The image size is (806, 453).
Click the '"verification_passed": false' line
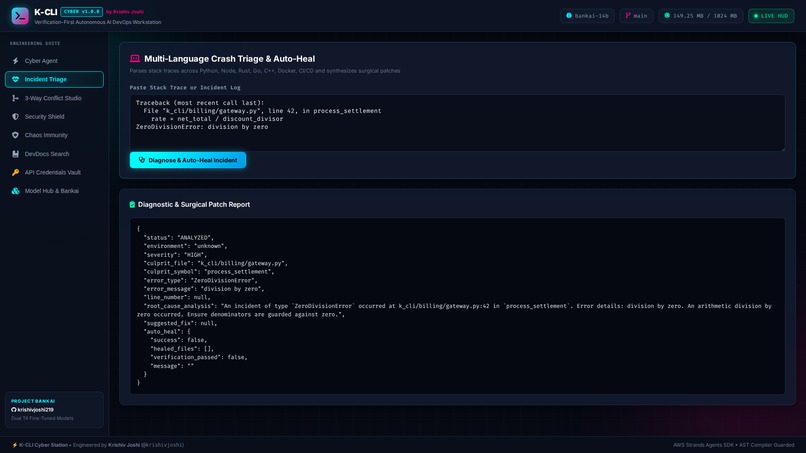[199, 357]
